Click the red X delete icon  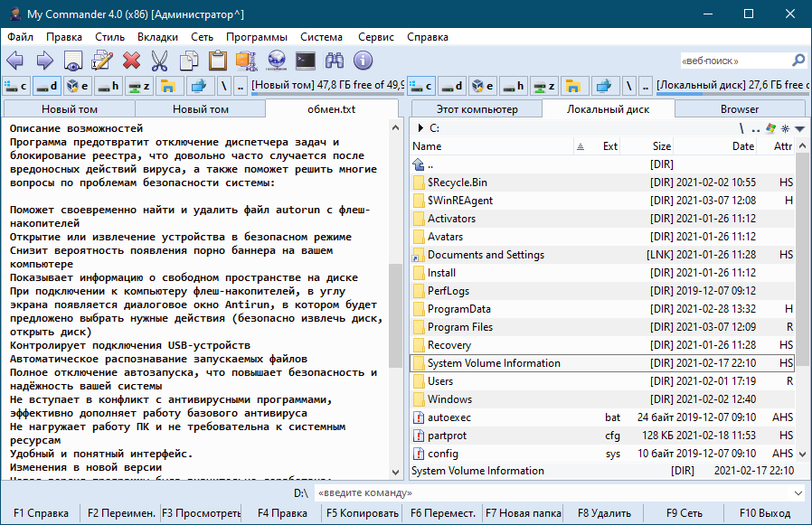point(131,61)
